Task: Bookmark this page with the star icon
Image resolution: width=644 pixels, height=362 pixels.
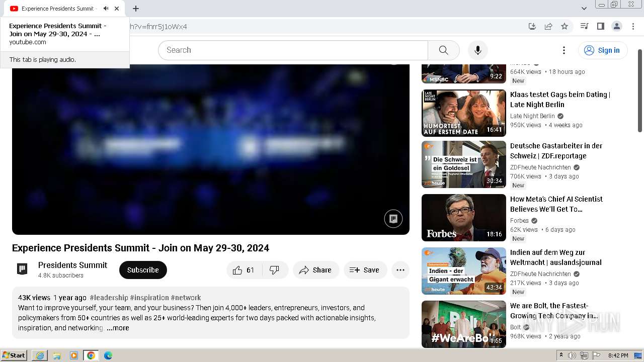Action: [x=565, y=27]
